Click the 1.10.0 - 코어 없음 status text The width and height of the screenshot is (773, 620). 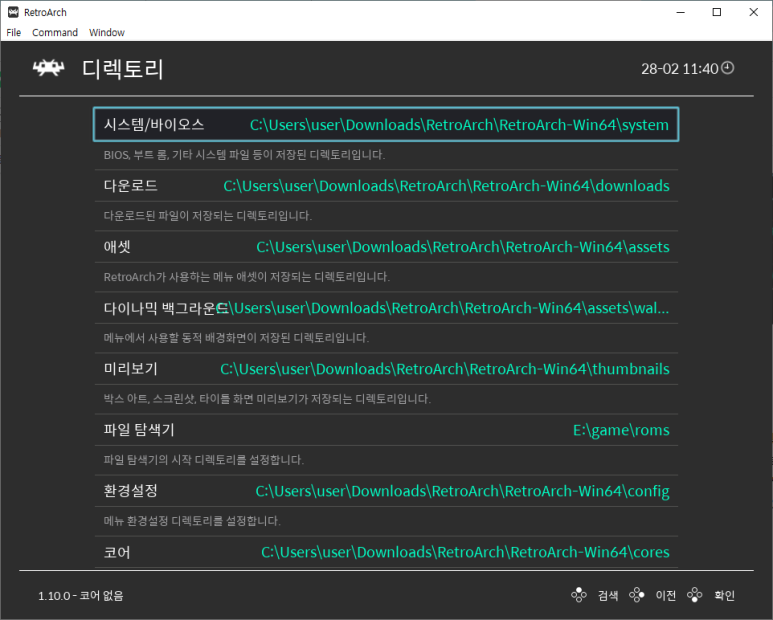[x=81, y=596]
